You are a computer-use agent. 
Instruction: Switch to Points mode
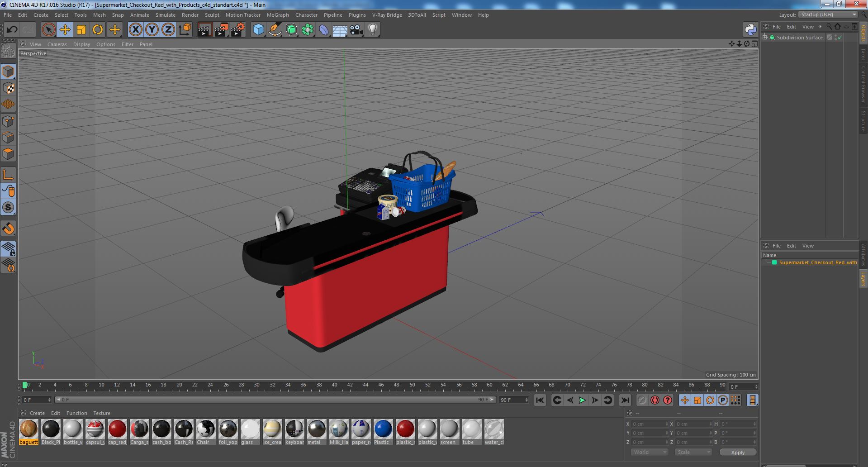click(8, 121)
